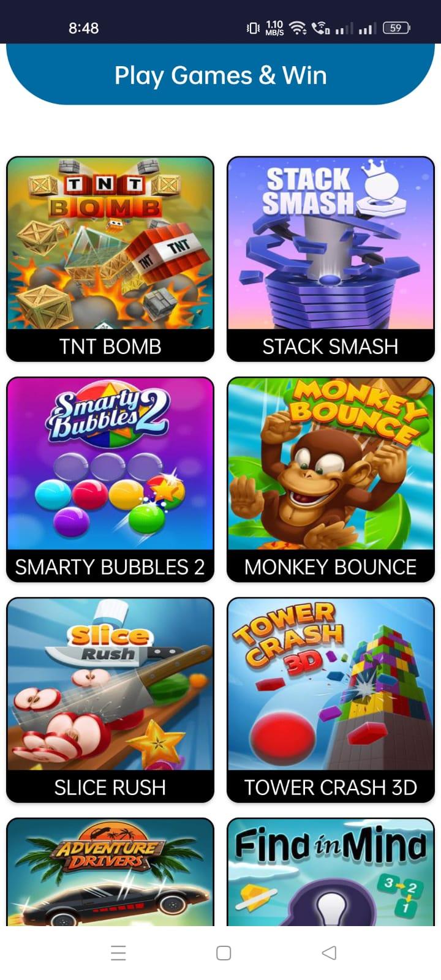Launch Tower Crash 3D game artwork

[x=331, y=684]
